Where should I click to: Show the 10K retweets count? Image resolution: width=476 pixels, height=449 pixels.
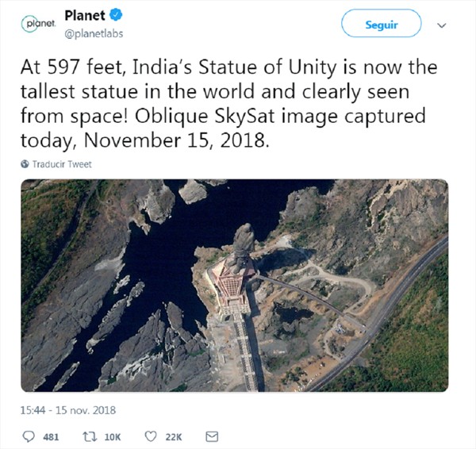[113, 437]
